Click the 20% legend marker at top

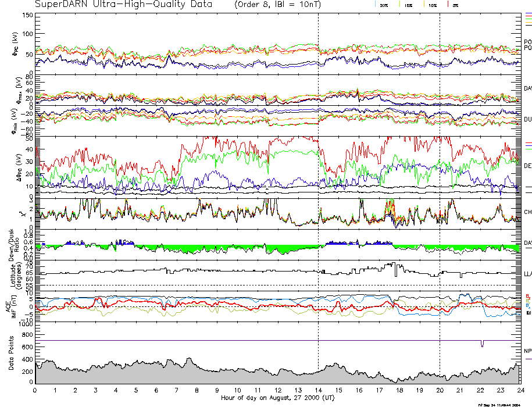pos(384,5)
